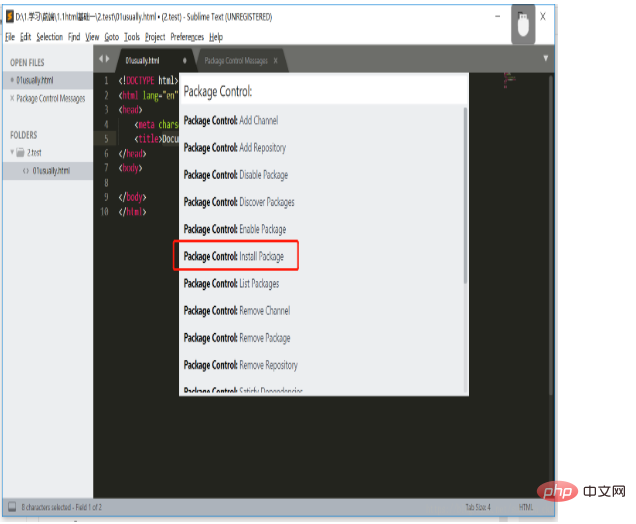Choose Package Control: Enable Package

click(x=321, y=229)
